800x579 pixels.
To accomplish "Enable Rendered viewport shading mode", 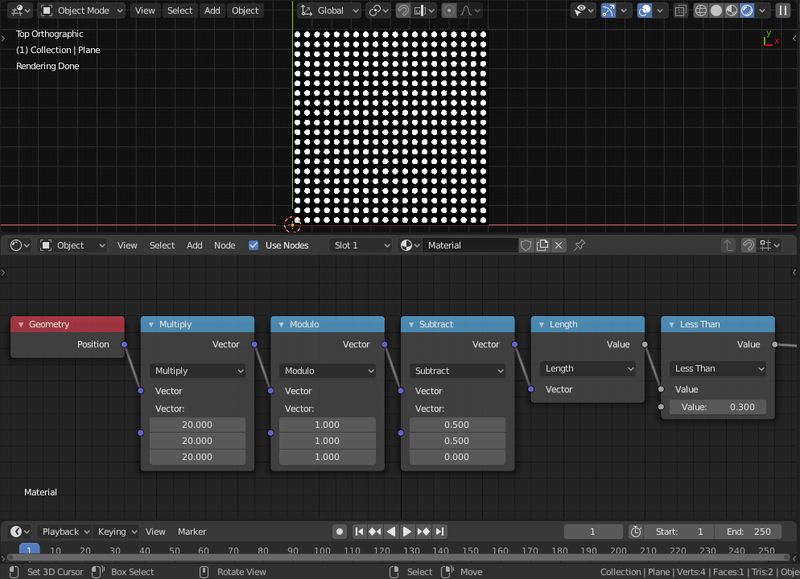I will click(748, 11).
